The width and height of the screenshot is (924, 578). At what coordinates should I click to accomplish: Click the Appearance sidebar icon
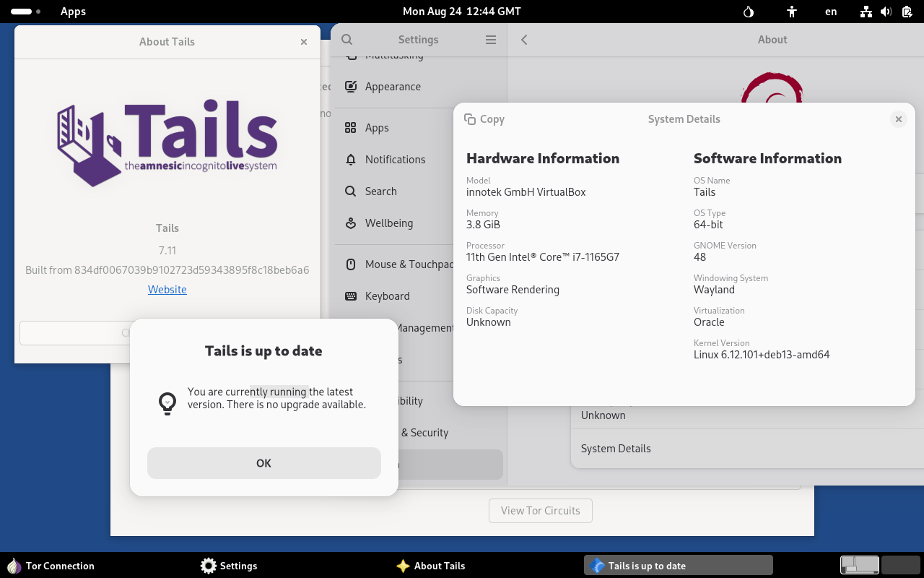351,87
